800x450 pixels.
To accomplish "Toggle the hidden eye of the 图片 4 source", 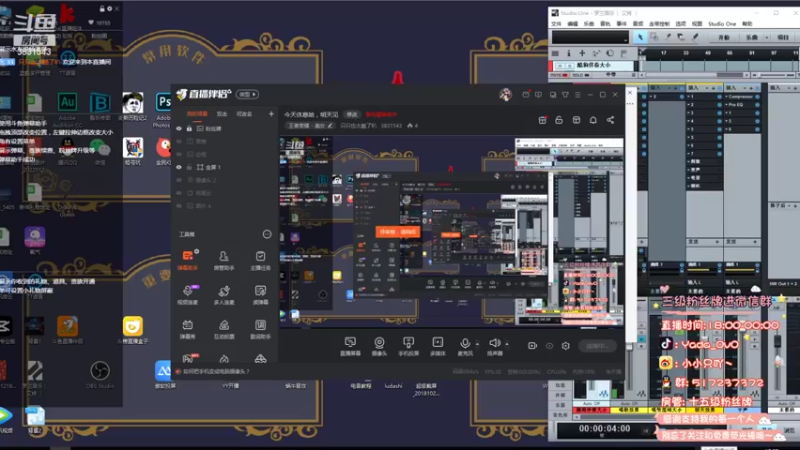I will point(179,206).
